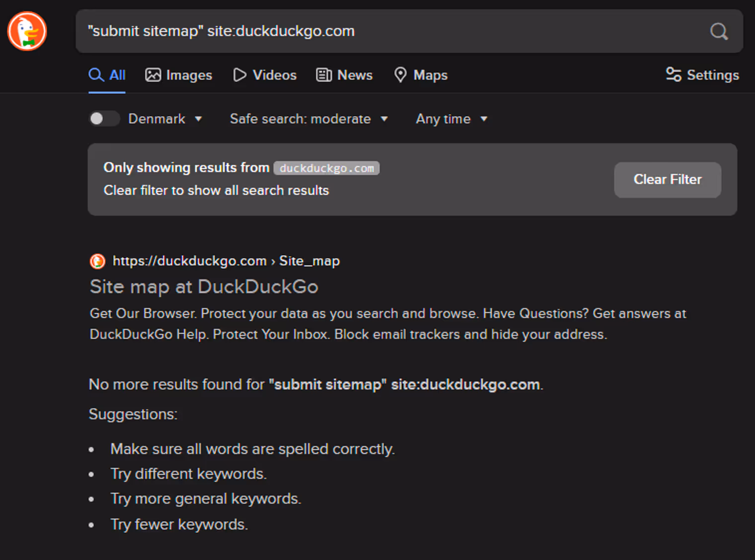Click the Videos play icon

(x=240, y=75)
